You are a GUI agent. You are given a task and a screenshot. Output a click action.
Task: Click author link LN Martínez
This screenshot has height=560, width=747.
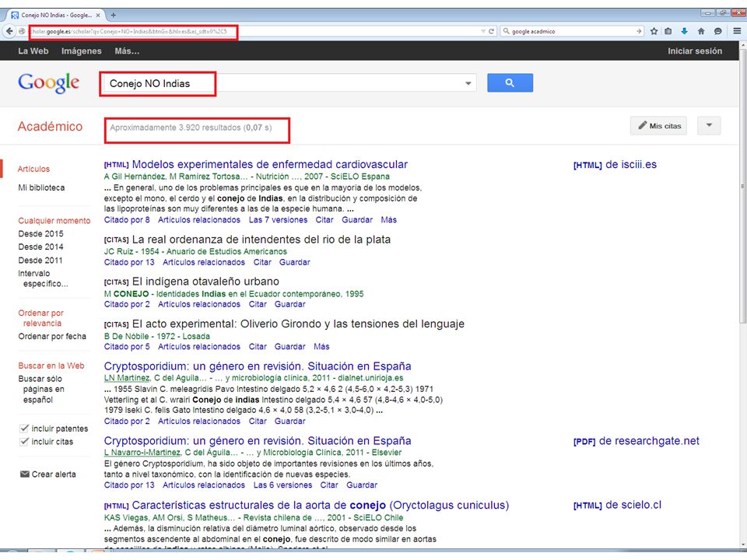tap(127, 378)
